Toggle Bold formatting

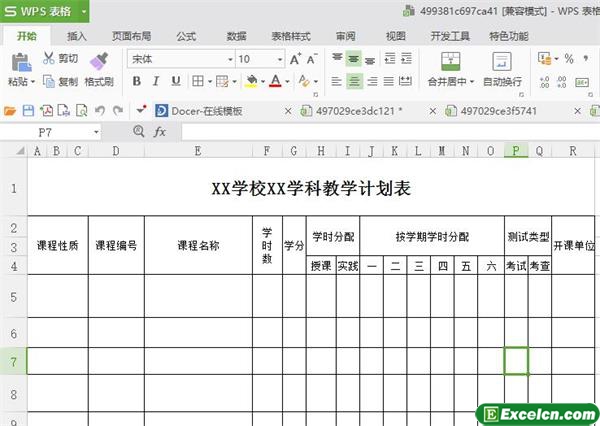point(137,81)
